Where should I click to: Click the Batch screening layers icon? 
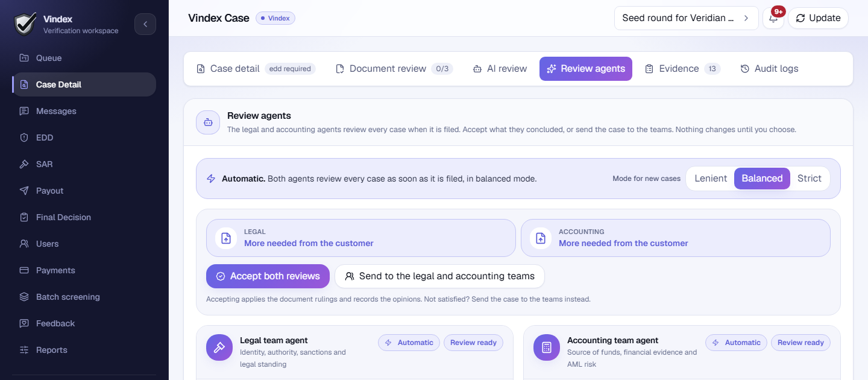(24, 297)
